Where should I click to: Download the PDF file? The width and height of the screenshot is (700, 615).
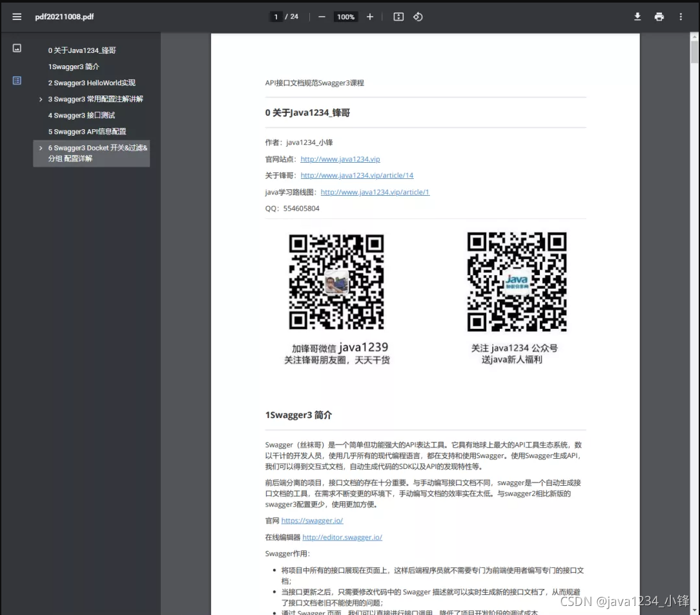pos(637,17)
